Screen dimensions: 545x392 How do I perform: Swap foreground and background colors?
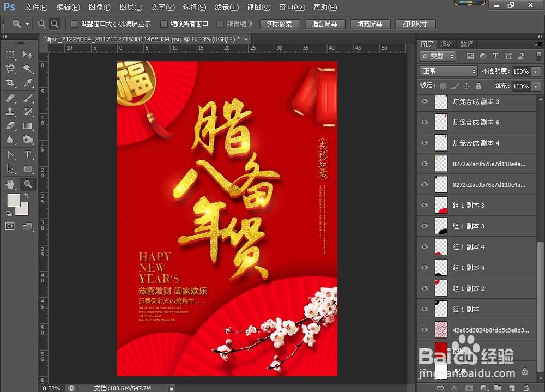pyautogui.click(x=27, y=196)
